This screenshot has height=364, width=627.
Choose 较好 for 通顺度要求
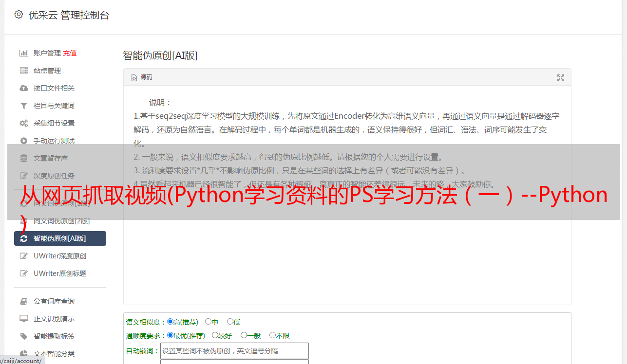tap(215, 335)
